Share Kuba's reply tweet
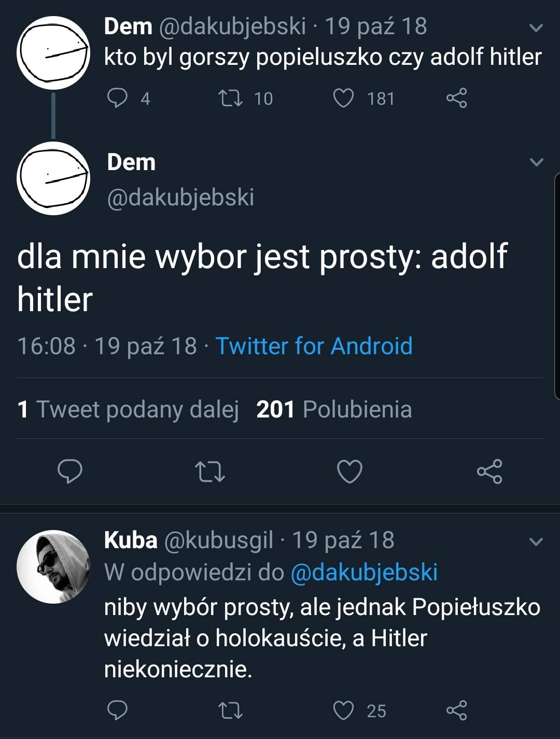Viewport: 560px width, 739px height. (x=456, y=710)
